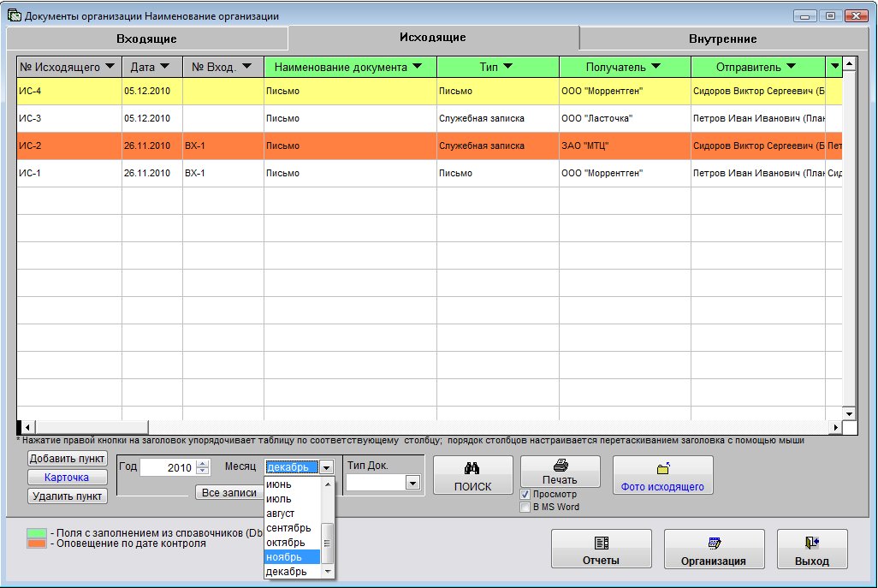Click the Удалить пункт button
Image resolution: width=878 pixels, height=588 pixels.
click(x=68, y=496)
